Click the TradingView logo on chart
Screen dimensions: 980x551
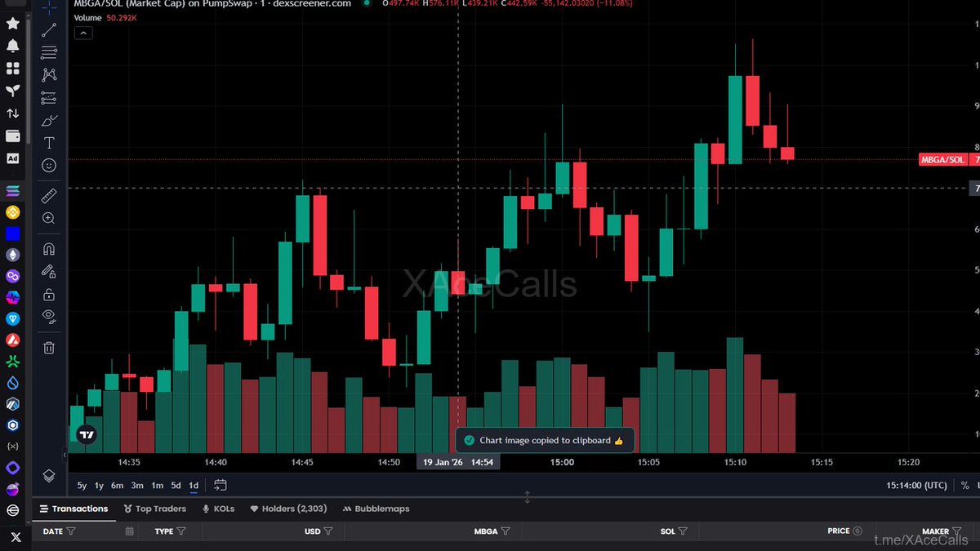(87, 434)
